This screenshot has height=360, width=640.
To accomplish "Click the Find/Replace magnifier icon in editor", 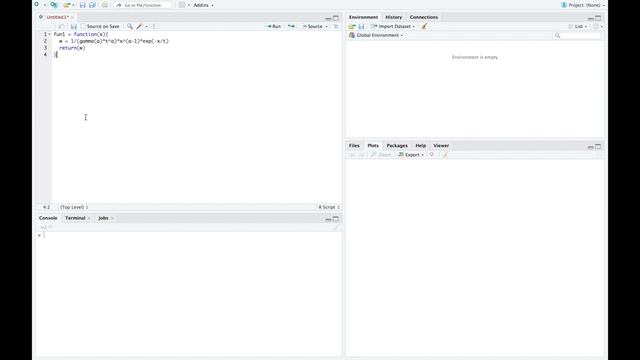I will click(x=130, y=27).
